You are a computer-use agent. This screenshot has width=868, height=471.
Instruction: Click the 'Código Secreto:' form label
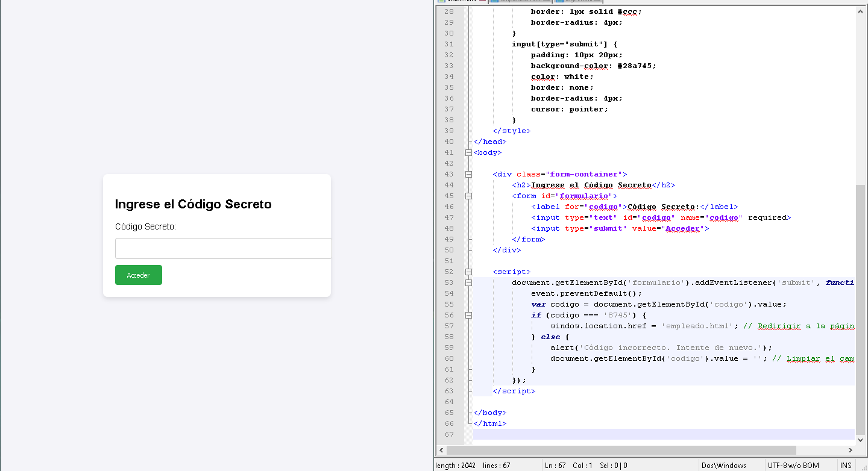(x=145, y=226)
